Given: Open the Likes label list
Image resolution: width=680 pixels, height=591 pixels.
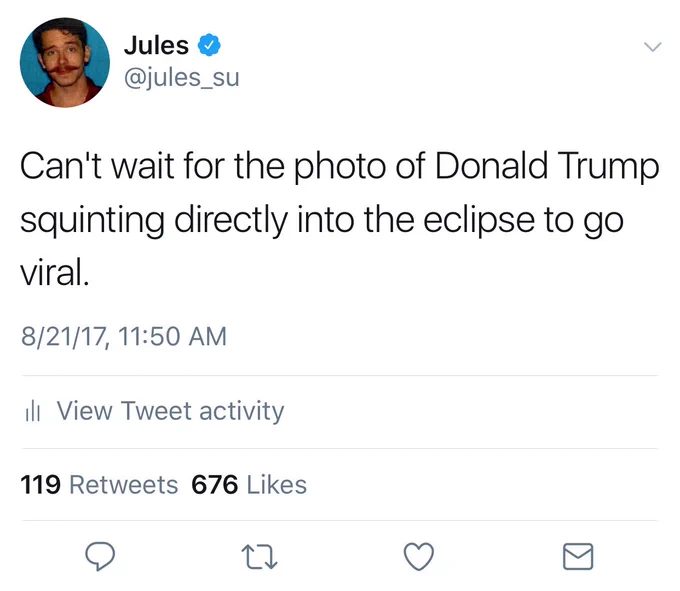Looking at the screenshot, I should (277, 485).
